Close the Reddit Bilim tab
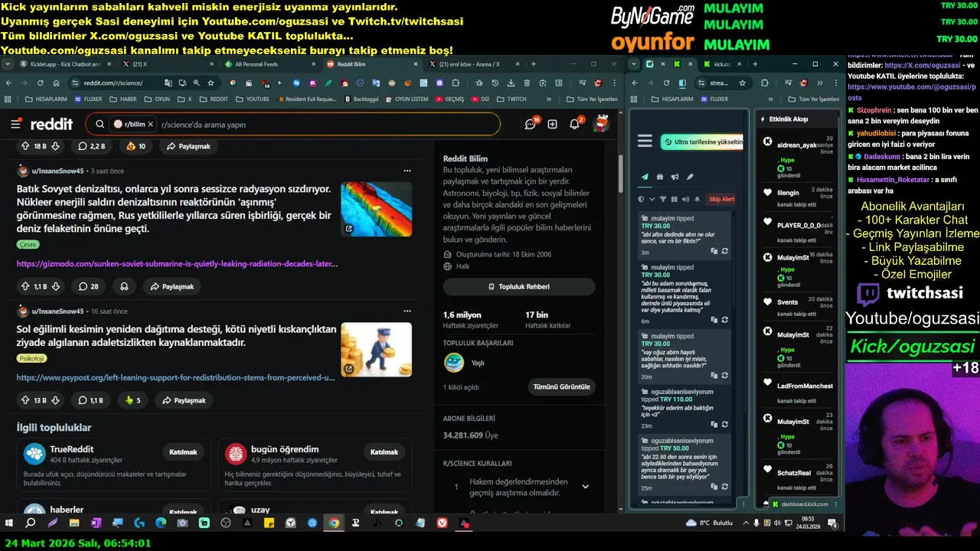The height and width of the screenshot is (551, 980). (x=416, y=64)
